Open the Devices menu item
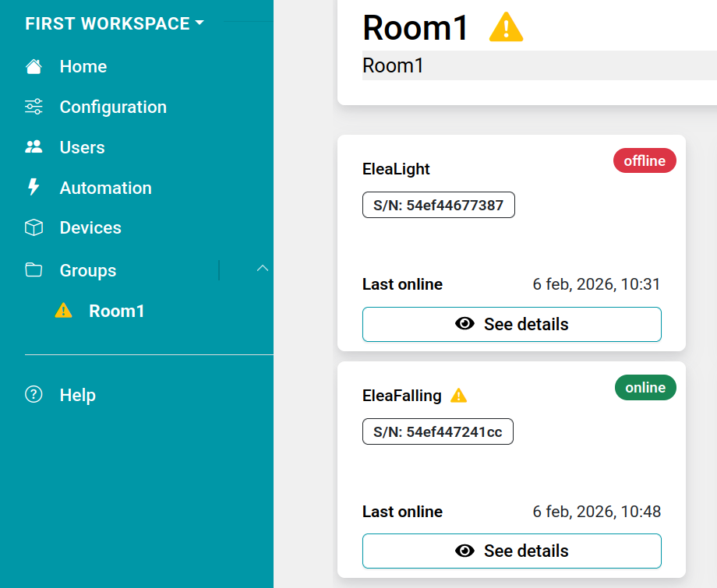This screenshot has height=588, width=717. (90, 228)
